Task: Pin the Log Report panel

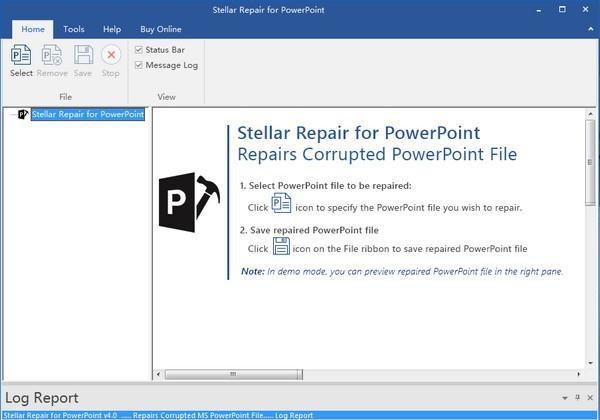Action: (577, 397)
